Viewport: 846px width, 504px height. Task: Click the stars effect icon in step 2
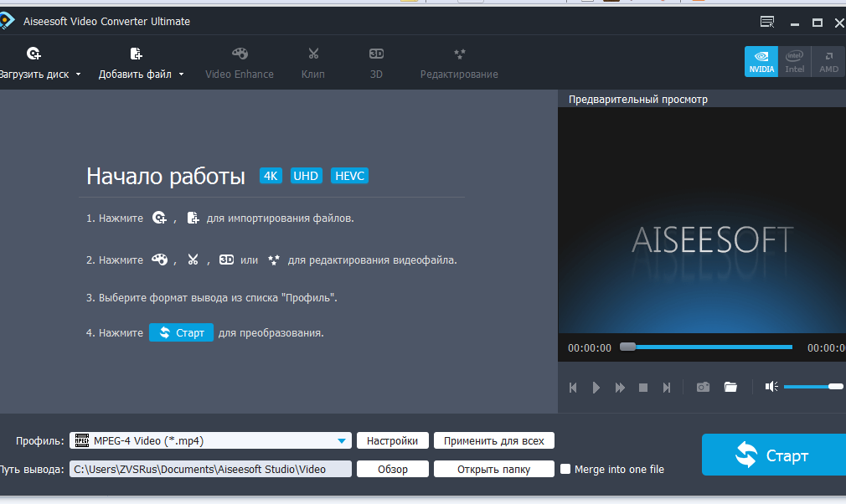[x=274, y=260]
